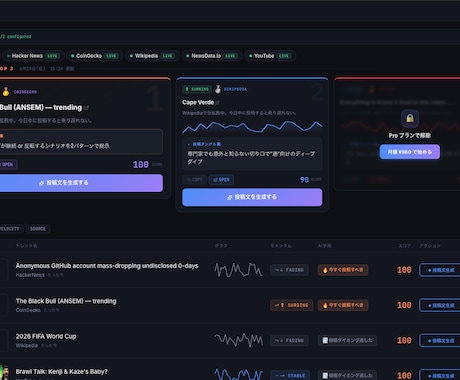Image resolution: width=460 pixels, height=380 pixels.
Task: Click the Brawl Talk row video thumbnail
Action: (4, 372)
